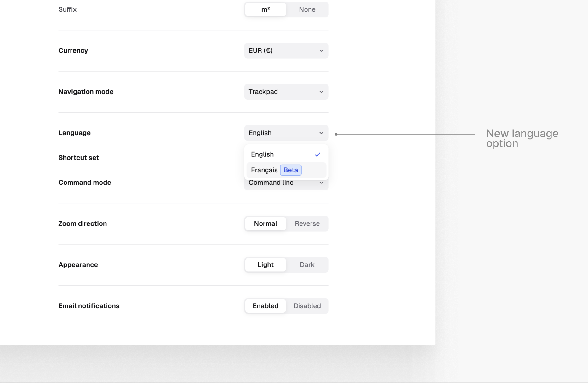Screen dimensions: 588x383
Task: Open the Trackpad navigation mode dropdown
Action: coord(286,92)
